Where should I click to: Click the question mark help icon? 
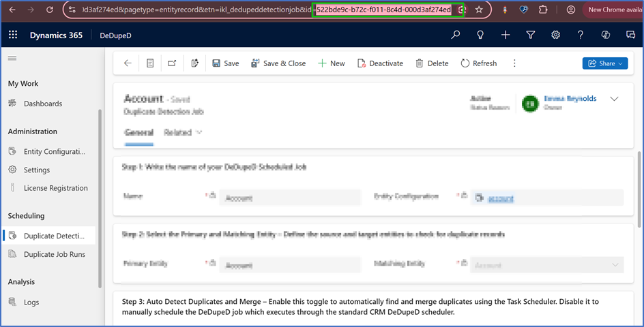581,35
